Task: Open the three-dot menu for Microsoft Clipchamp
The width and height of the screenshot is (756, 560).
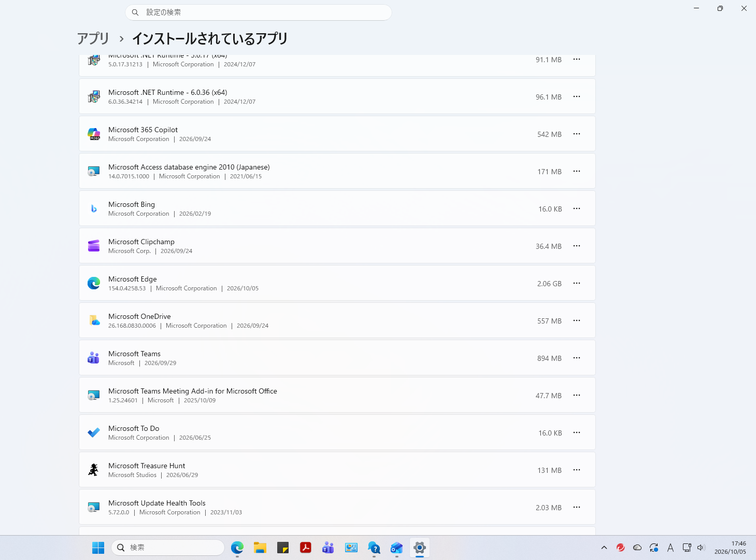Action: click(x=577, y=246)
